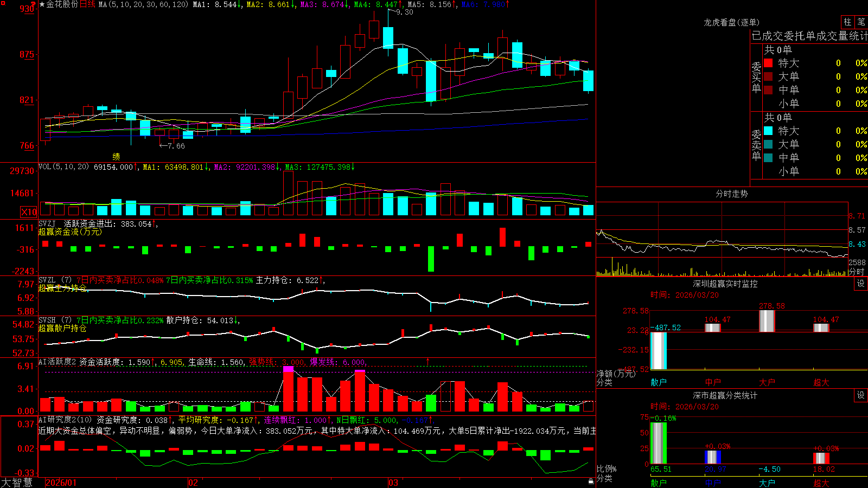Click the 超赢资金流(万元) legend label

(70, 232)
